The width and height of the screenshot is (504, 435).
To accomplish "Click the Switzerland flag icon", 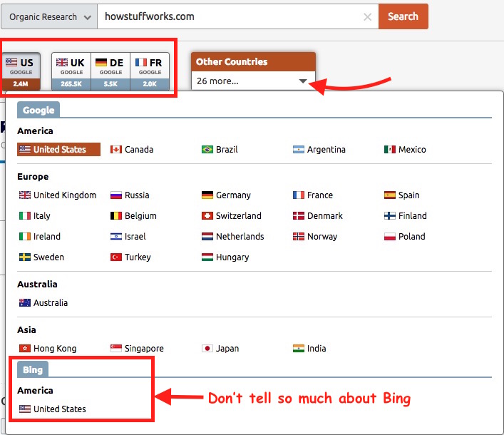I will coord(207,216).
